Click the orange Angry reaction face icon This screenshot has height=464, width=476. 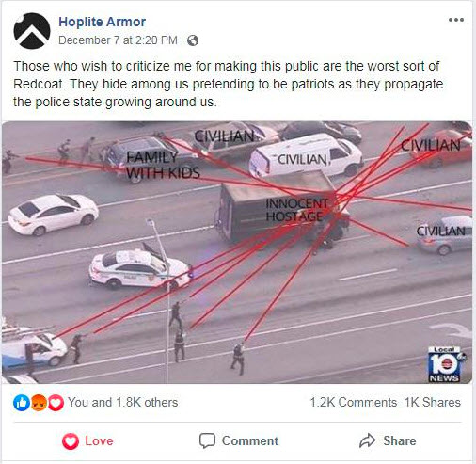click(x=39, y=403)
